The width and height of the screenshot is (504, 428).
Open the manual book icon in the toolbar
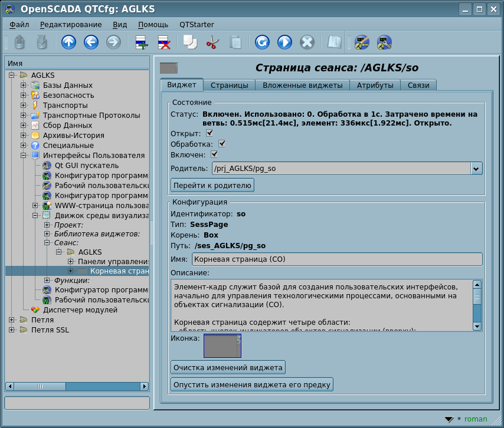(x=334, y=42)
